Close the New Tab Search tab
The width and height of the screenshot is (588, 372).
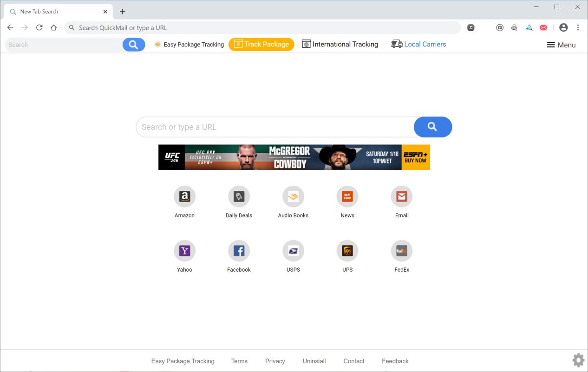point(105,12)
